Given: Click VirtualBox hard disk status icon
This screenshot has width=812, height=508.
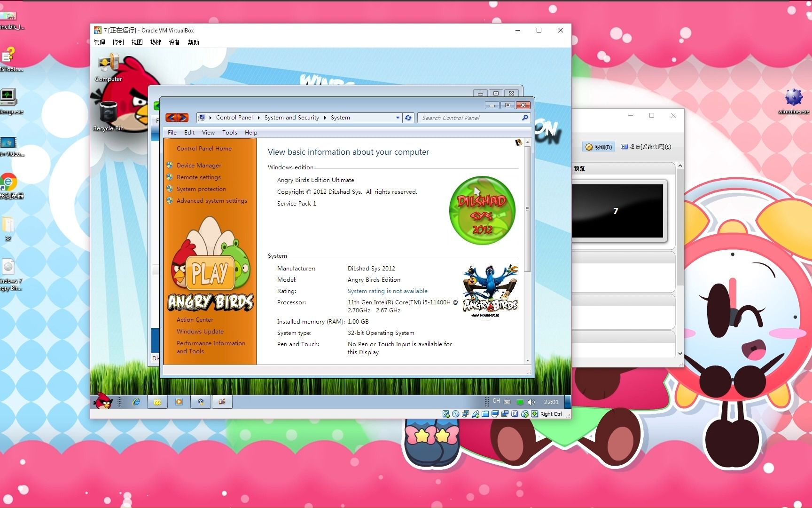Looking at the screenshot, I should pos(446,414).
